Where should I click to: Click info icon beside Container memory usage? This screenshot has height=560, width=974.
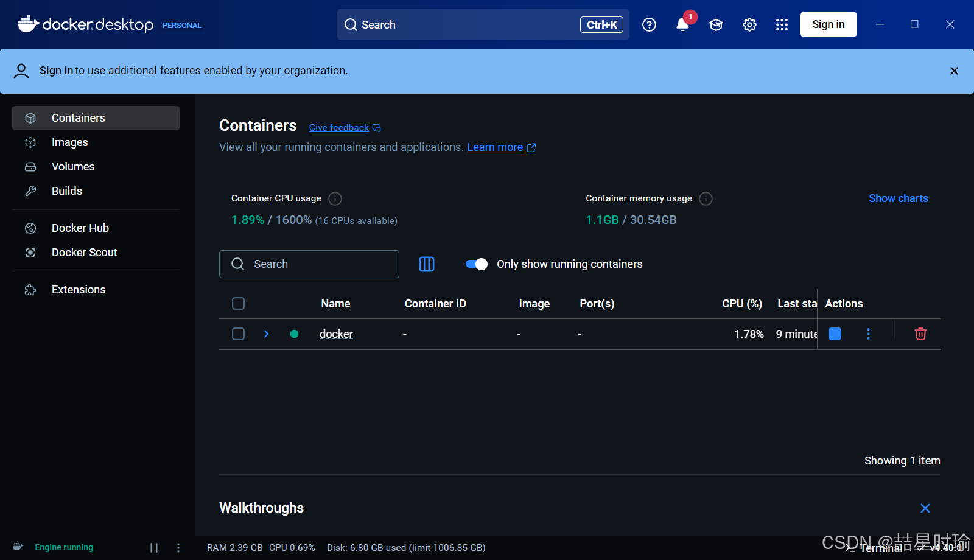[x=706, y=198]
